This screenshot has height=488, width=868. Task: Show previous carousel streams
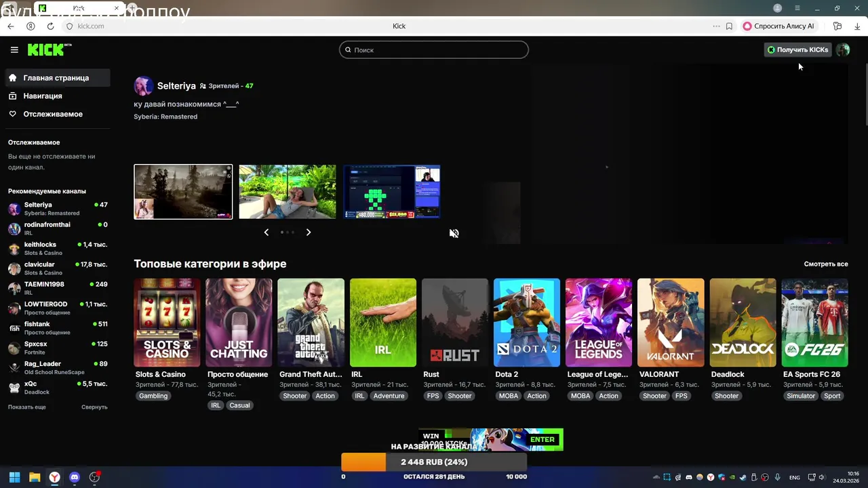click(266, 232)
